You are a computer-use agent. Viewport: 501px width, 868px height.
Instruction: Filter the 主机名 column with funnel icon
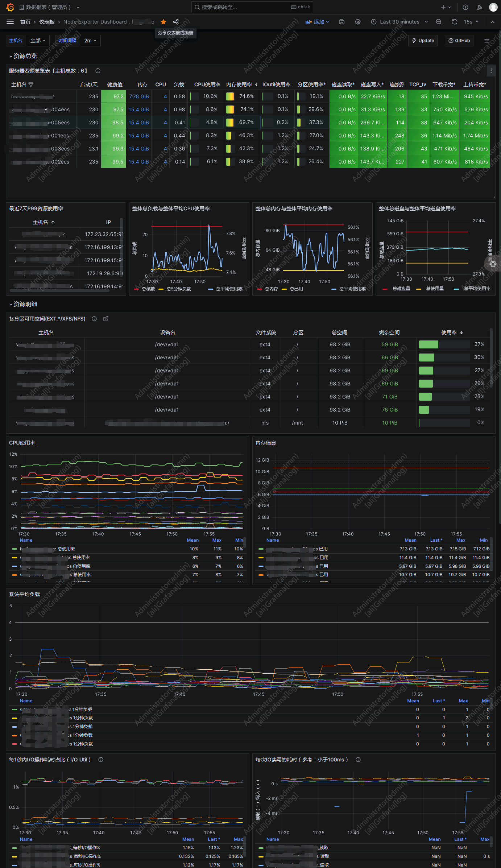[31, 85]
